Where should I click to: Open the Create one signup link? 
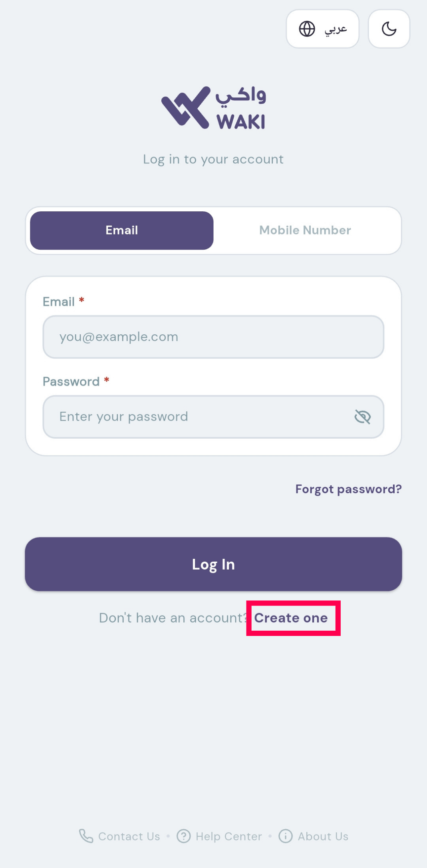click(291, 618)
